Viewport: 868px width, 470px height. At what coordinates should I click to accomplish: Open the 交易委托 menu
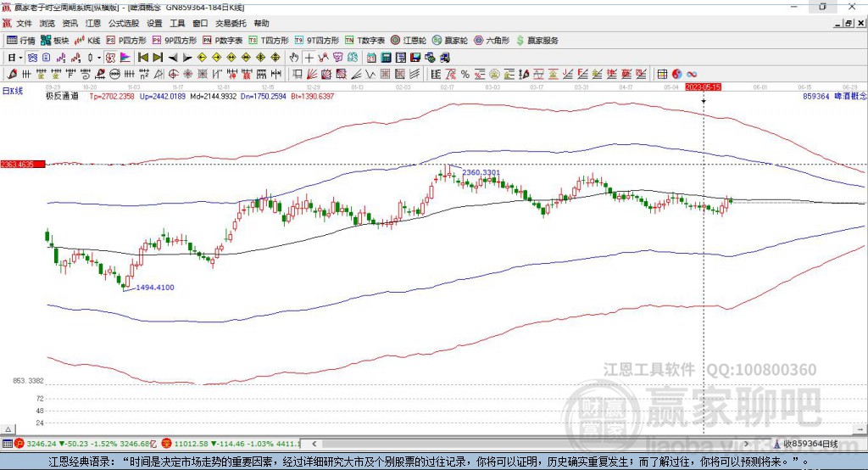coord(231,23)
